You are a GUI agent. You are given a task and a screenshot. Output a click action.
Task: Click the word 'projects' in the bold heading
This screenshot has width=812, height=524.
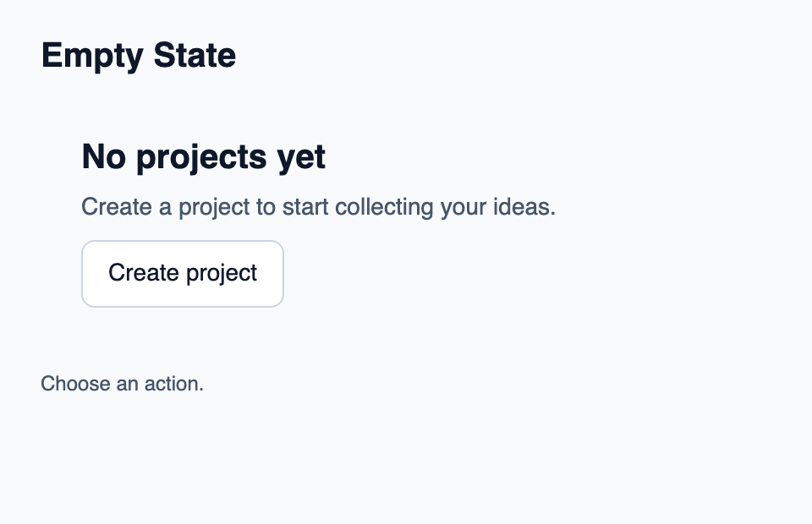pyautogui.click(x=201, y=158)
